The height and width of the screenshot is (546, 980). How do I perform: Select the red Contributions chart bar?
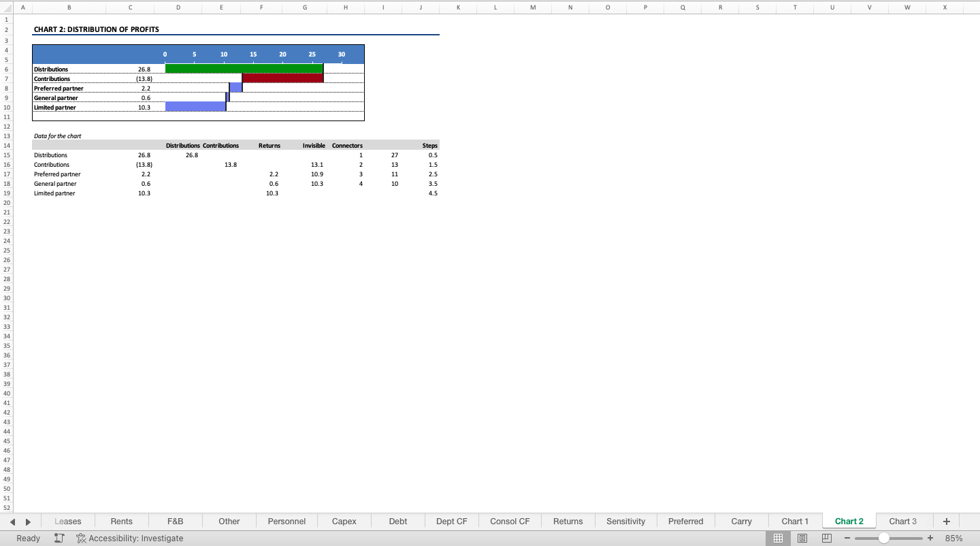(x=282, y=78)
